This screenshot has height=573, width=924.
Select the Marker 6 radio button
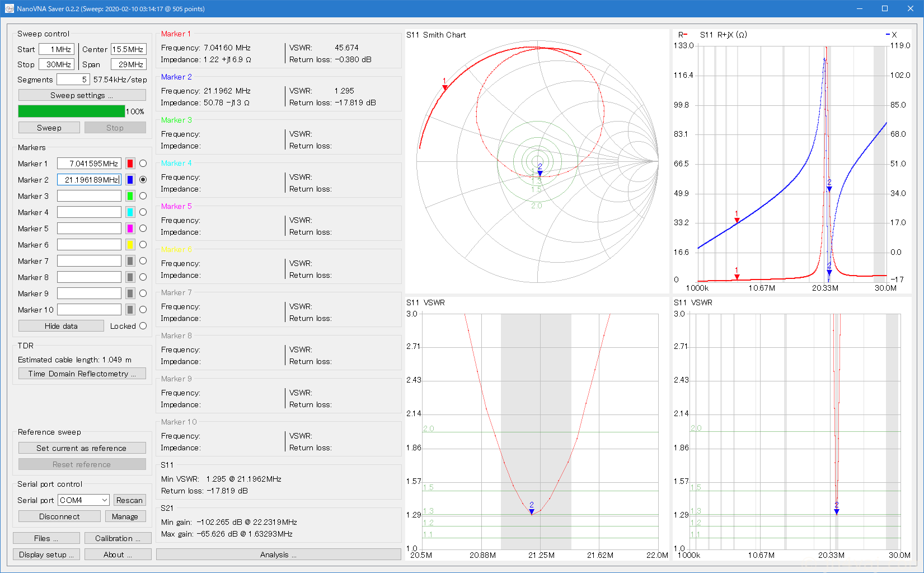pos(143,245)
